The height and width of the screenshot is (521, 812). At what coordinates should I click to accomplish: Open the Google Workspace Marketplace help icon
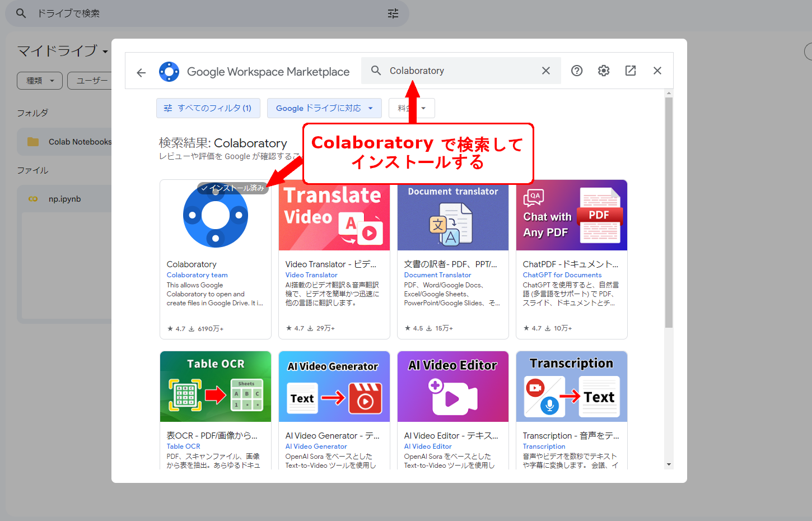pos(576,70)
